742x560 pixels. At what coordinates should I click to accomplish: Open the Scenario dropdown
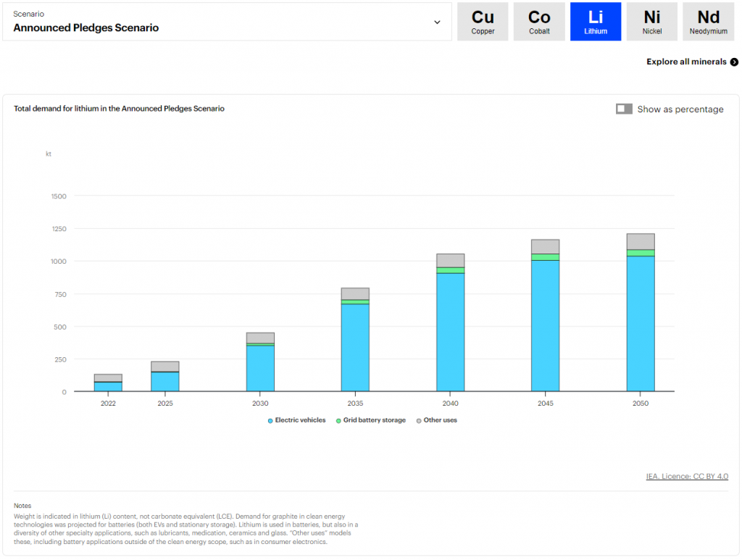pos(225,22)
